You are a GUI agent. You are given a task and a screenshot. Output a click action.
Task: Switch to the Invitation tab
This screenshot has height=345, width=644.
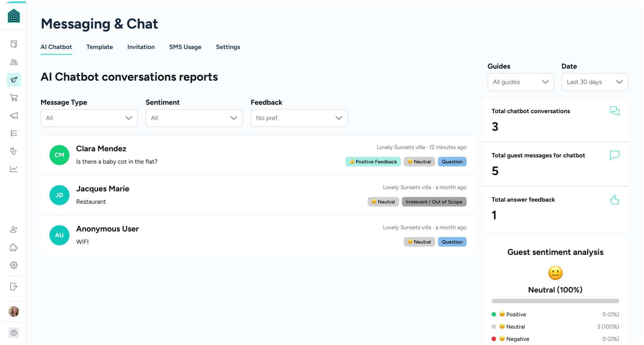point(141,47)
